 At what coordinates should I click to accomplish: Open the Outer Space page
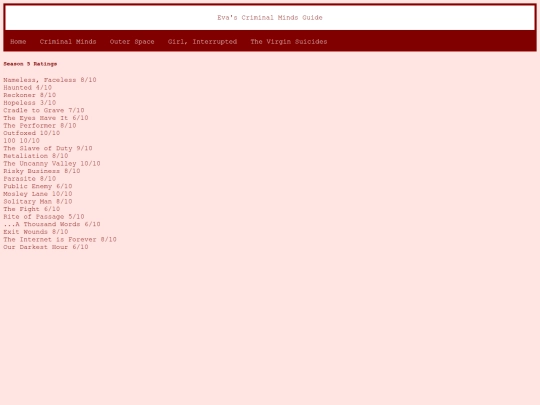pyautogui.click(x=132, y=42)
